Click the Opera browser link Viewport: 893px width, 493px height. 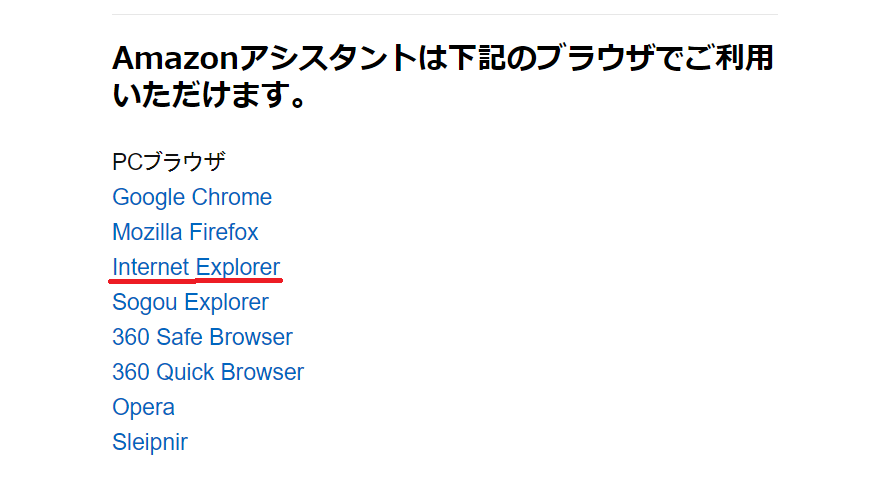pos(143,407)
